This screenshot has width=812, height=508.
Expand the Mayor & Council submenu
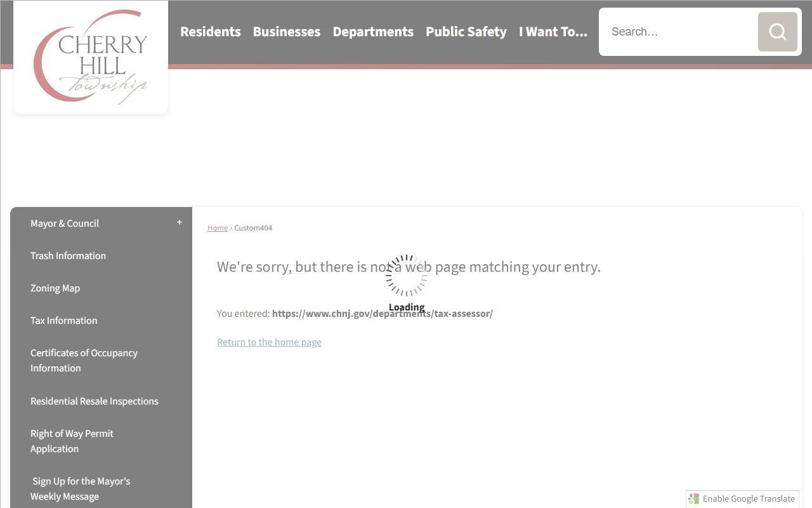click(x=180, y=222)
